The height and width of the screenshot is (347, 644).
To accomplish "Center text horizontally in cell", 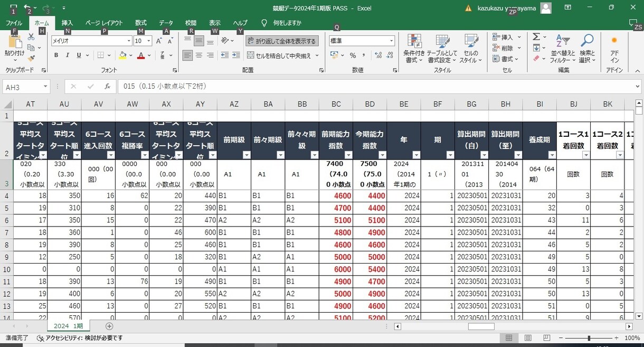I will pyautogui.click(x=199, y=55).
